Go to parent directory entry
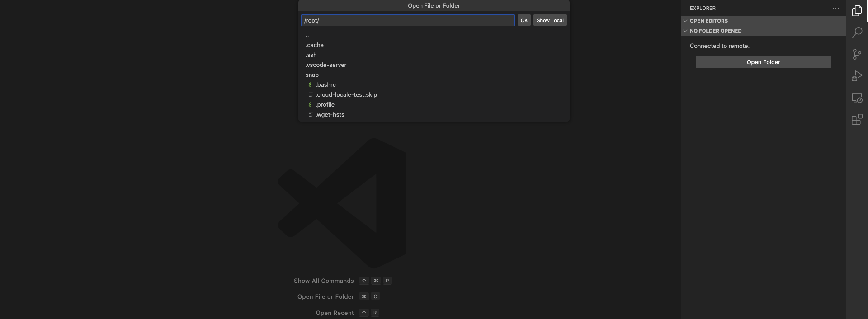The height and width of the screenshot is (319, 868). (307, 35)
